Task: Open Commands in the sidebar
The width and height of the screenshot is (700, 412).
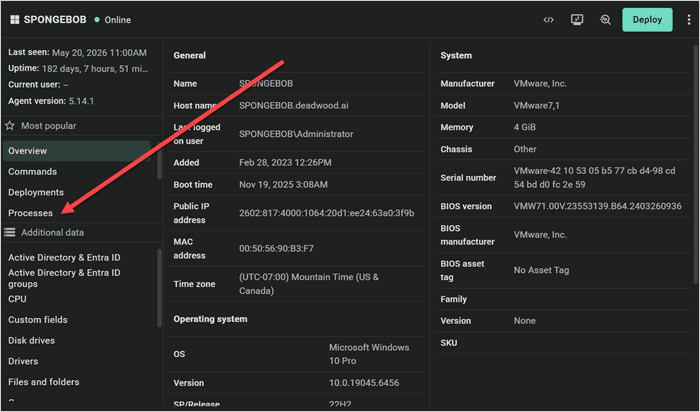Action: pyautogui.click(x=32, y=171)
